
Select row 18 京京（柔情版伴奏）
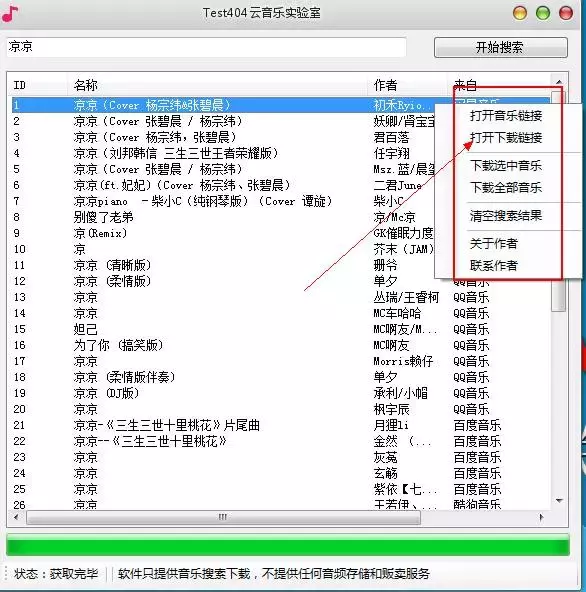point(281,377)
